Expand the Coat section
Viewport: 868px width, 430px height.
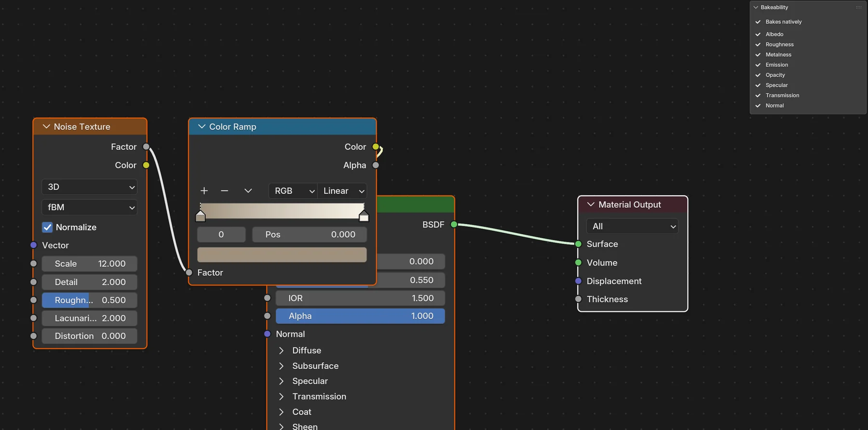pyautogui.click(x=282, y=412)
